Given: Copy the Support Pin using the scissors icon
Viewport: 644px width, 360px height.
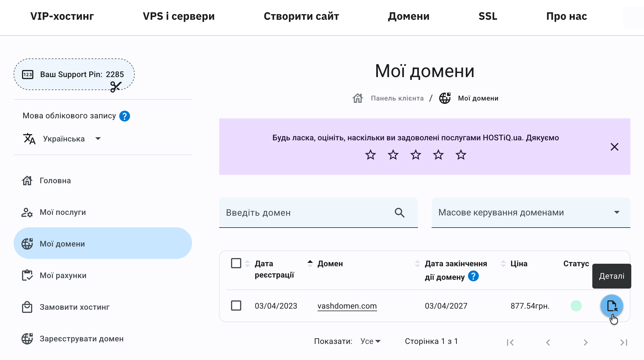Looking at the screenshot, I should [x=116, y=87].
